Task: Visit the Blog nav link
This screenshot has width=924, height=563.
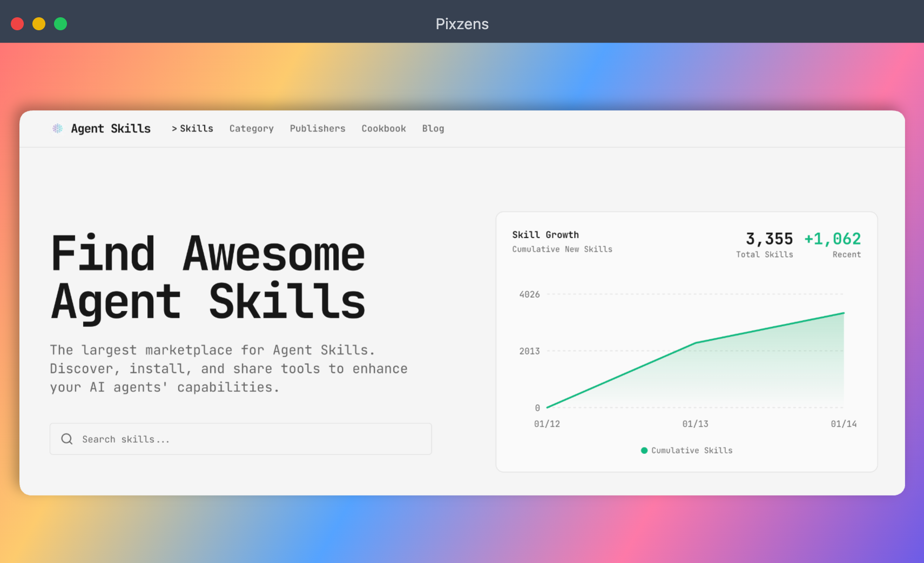Action: pyautogui.click(x=433, y=129)
